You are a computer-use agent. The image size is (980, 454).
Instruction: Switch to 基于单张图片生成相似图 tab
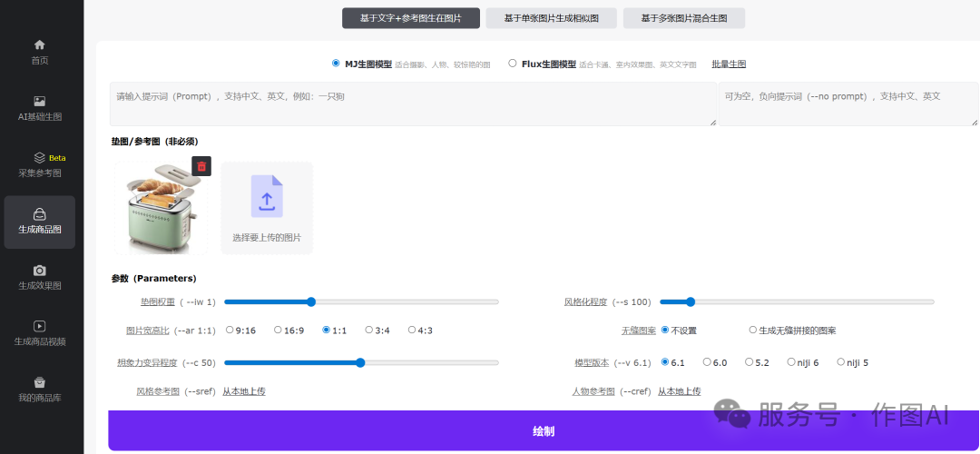point(552,18)
